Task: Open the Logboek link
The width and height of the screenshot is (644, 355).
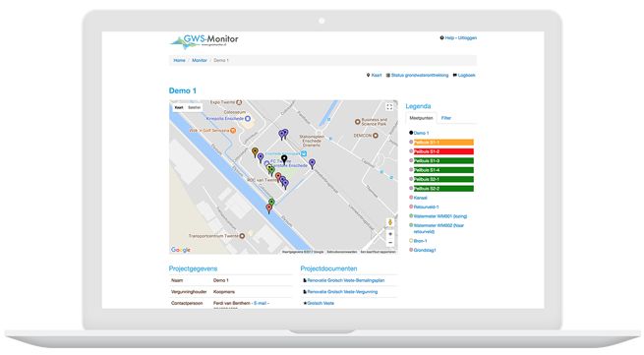Action: click(464, 75)
